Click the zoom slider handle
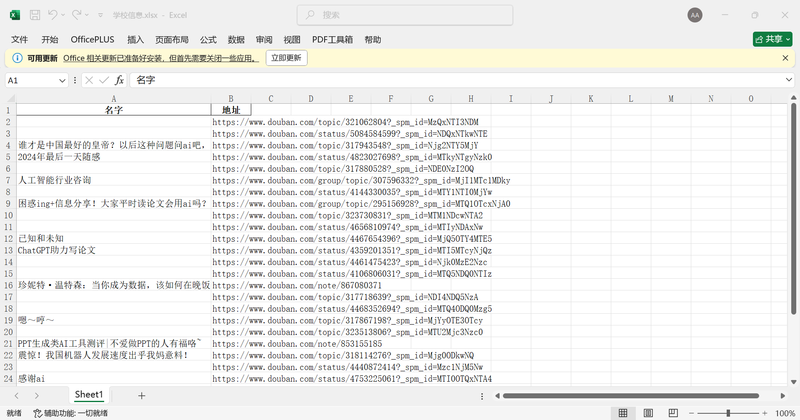The width and height of the screenshot is (800, 420). click(728, 413)
